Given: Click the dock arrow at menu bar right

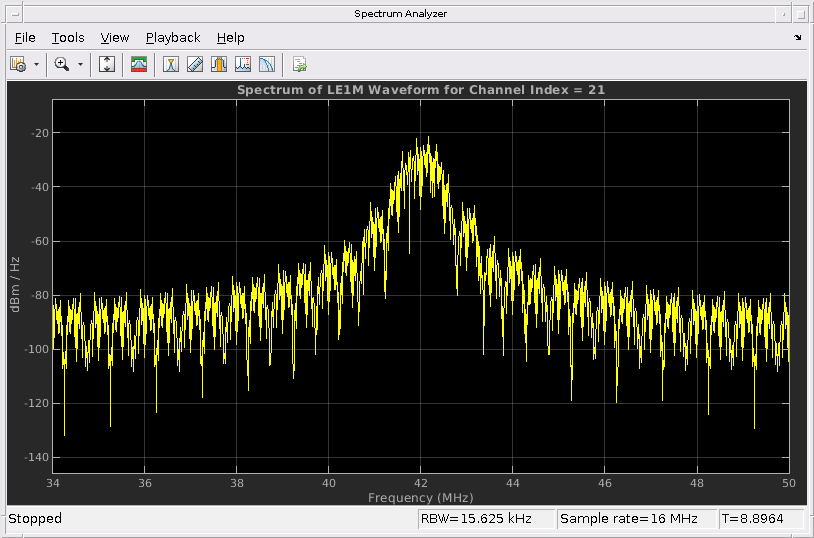Looking at the screenshot, I should click(x=797, y=37).
